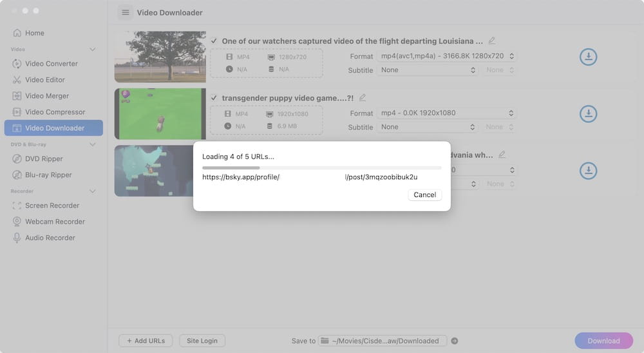
Task: Collapse the DVD & Blu-ray section
Action: 92,145
